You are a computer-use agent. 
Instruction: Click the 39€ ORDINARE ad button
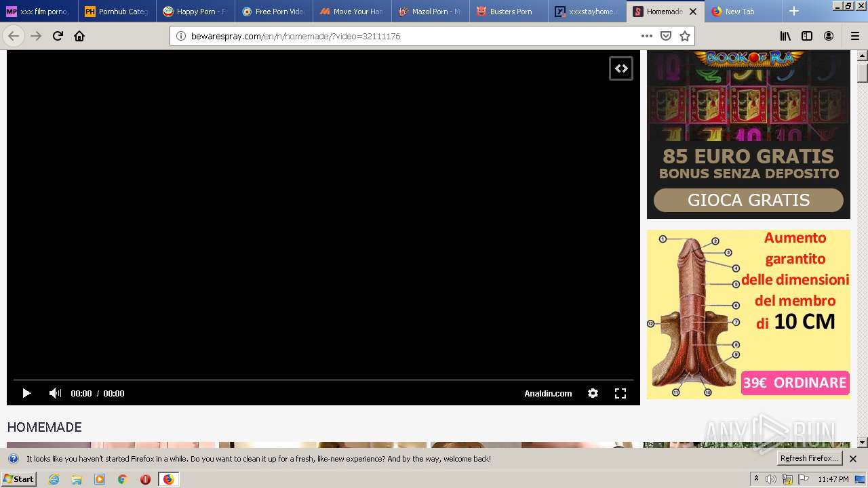click(x=795, y=383)
